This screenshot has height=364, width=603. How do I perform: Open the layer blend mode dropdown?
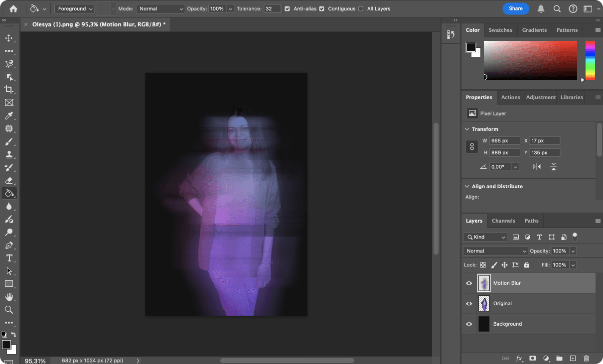tap(495, 250)
